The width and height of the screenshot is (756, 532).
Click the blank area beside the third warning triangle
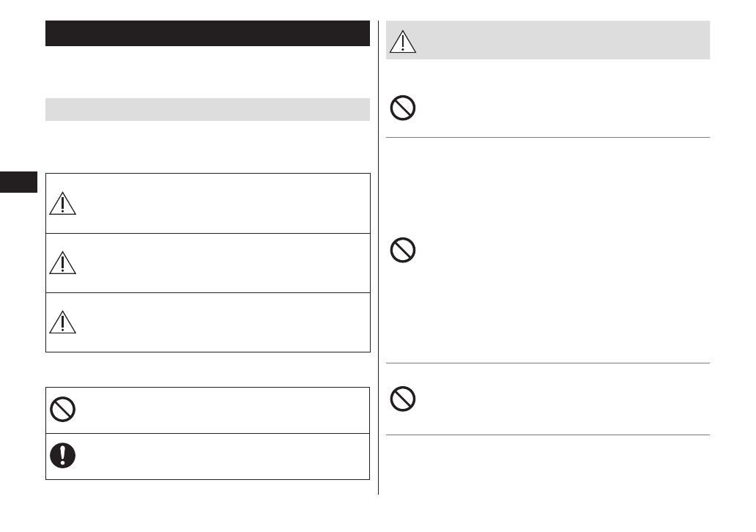[x=220, y=322]
